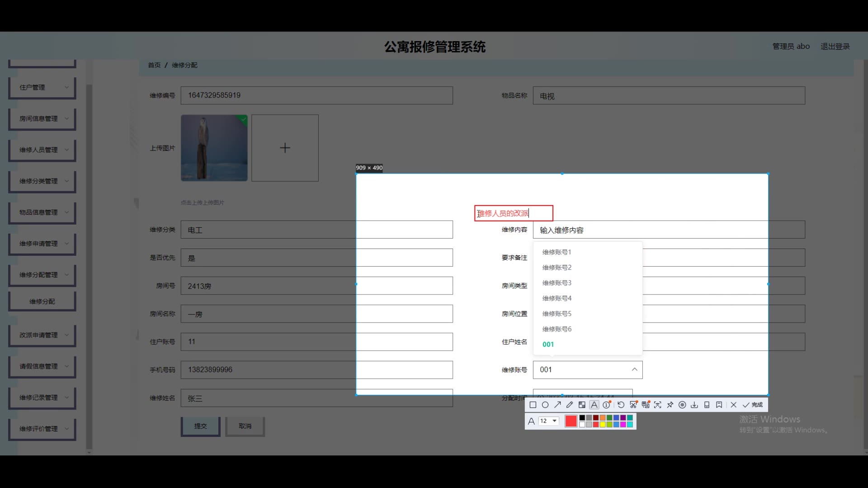Open the screenshot translate tool
This screenshot has height=488, width=868.
coord(646,405)
